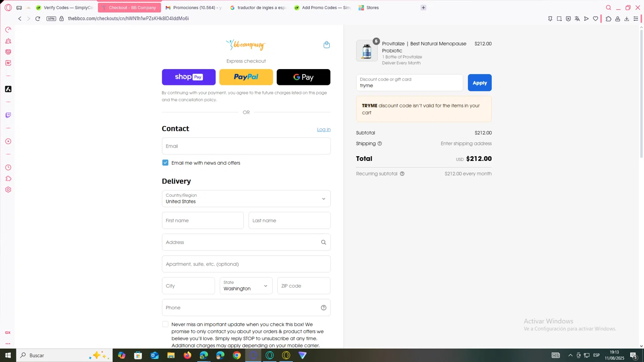This screenshot has width=644, height=362.
Task: Switch to Add Promo Codes tab
Action: tap(322, 8)
